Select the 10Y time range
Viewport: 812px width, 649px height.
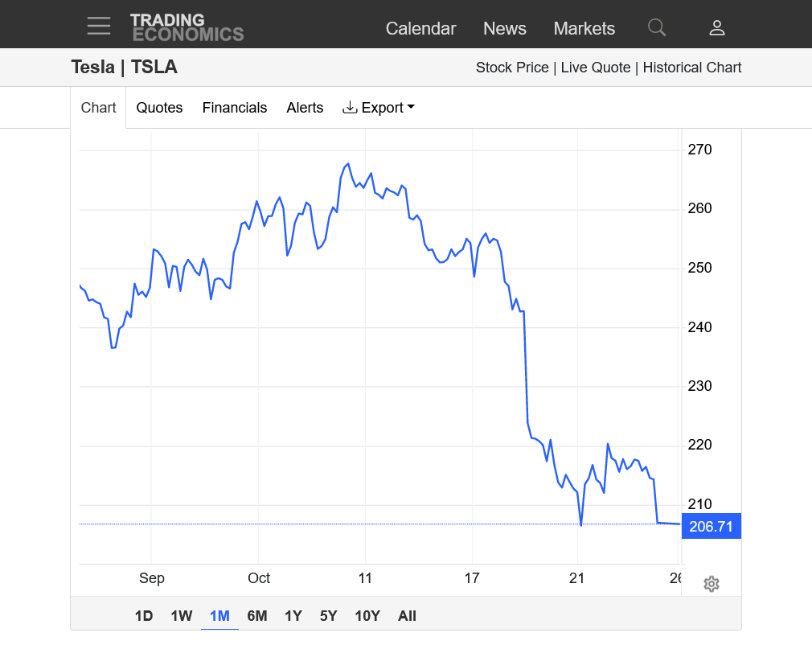point(367,616)
